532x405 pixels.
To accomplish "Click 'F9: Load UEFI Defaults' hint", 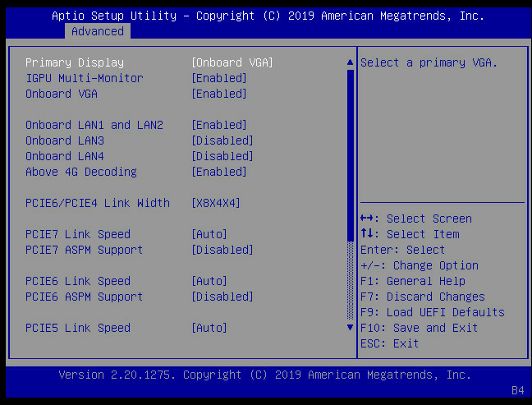I will [433, 312].
